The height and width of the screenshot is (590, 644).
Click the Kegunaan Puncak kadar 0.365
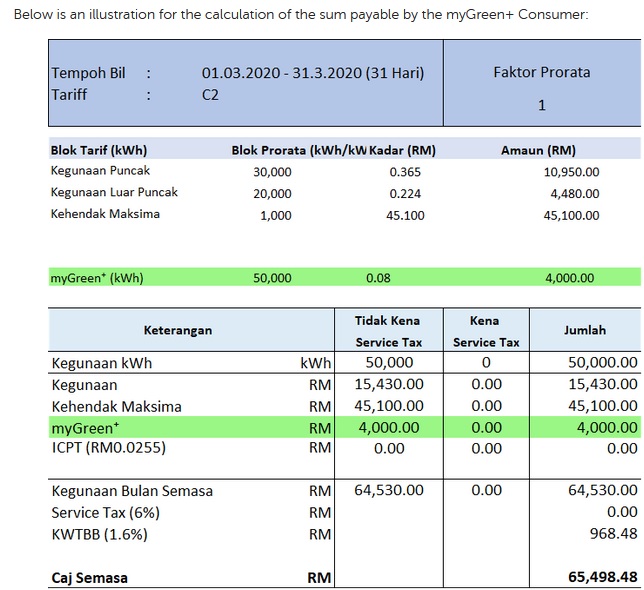(405, 172)
